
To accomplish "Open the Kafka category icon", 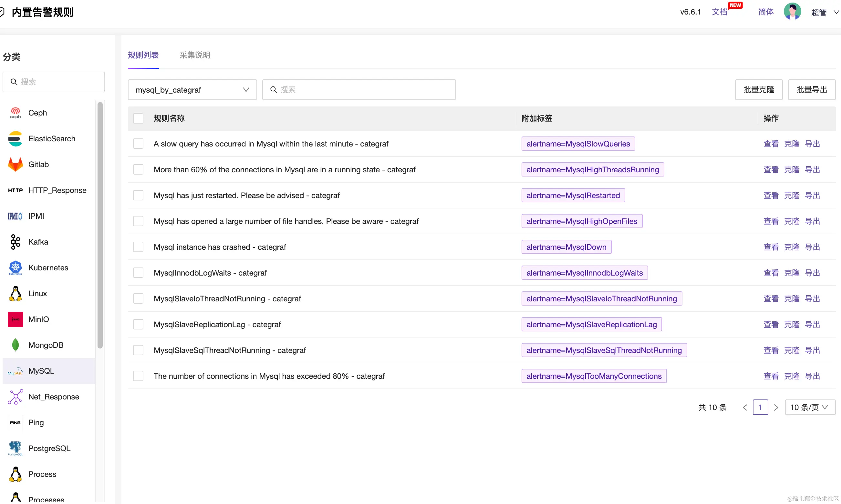I will coord(15,242).
